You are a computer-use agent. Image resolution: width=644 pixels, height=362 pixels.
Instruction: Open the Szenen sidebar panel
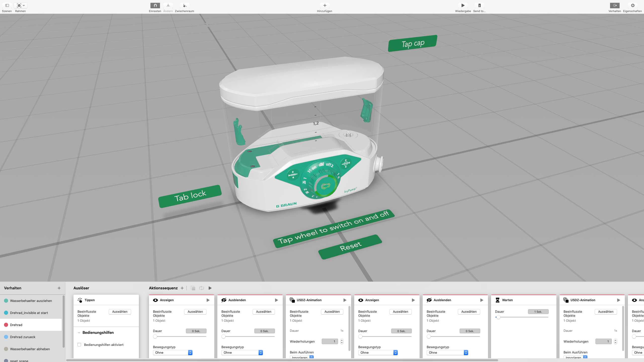7,6
